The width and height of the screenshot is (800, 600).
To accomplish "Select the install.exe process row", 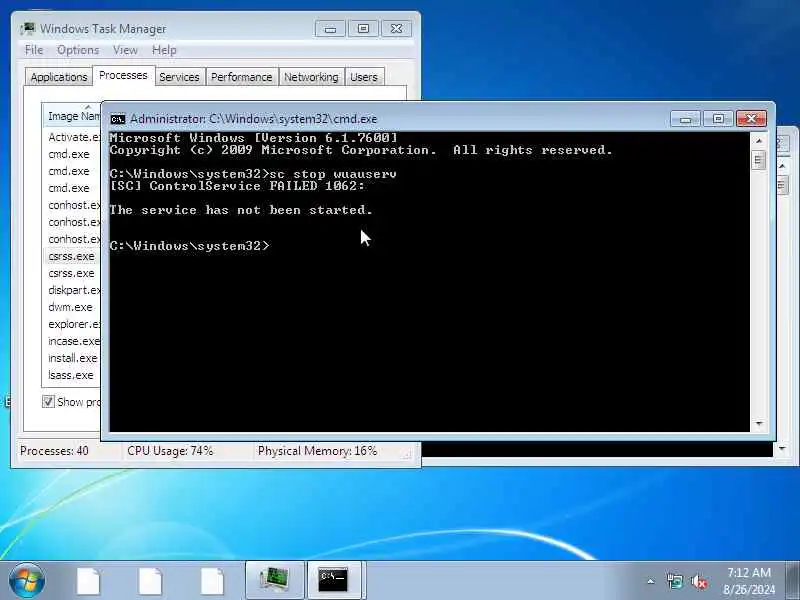I will (x=72, y=358).
